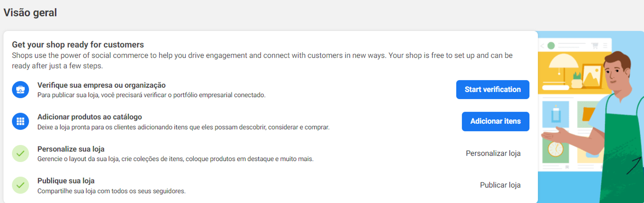Open the Personalizar loja link

(x=493, y=153)
